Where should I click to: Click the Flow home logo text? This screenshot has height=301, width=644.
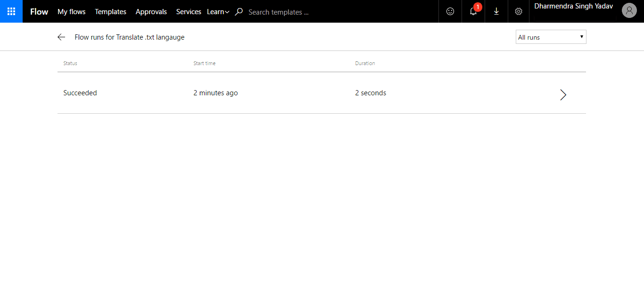(x=39, y=12)
